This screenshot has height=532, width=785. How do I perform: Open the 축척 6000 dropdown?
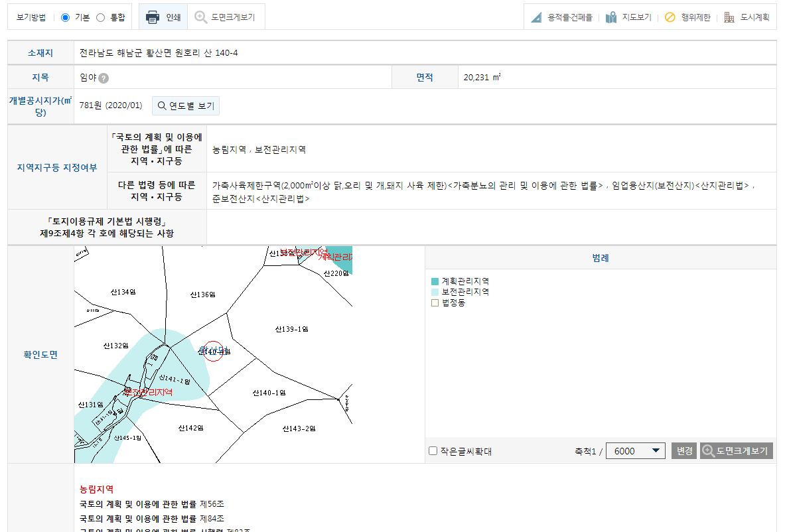[x=635, y=451]
